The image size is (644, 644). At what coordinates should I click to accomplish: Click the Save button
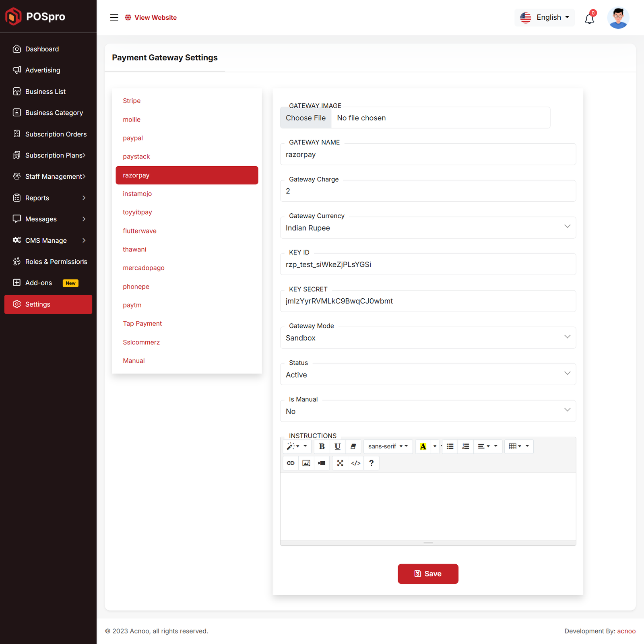428,574
